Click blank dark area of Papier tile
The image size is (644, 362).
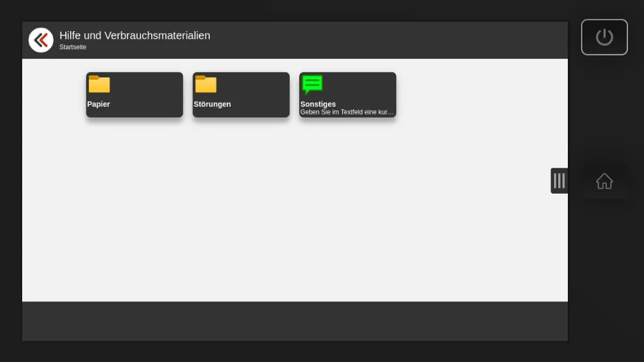(x=150, y=87)
